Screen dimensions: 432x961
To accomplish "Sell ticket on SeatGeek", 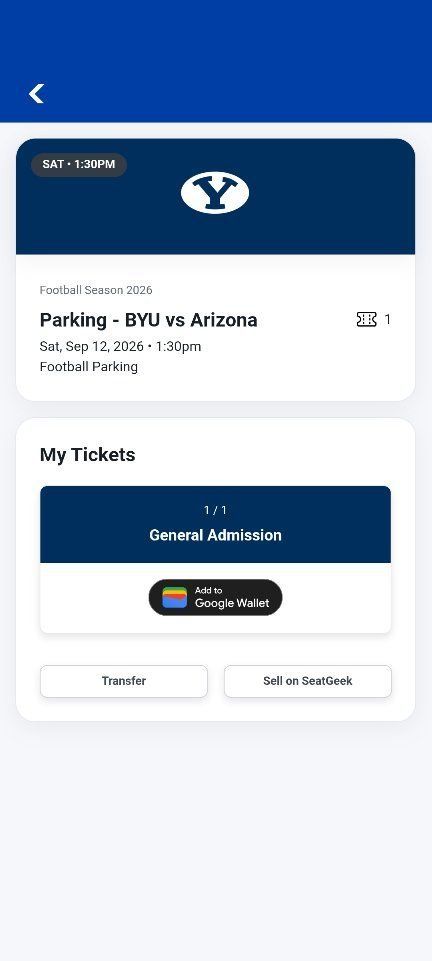I will pos(308,681).
